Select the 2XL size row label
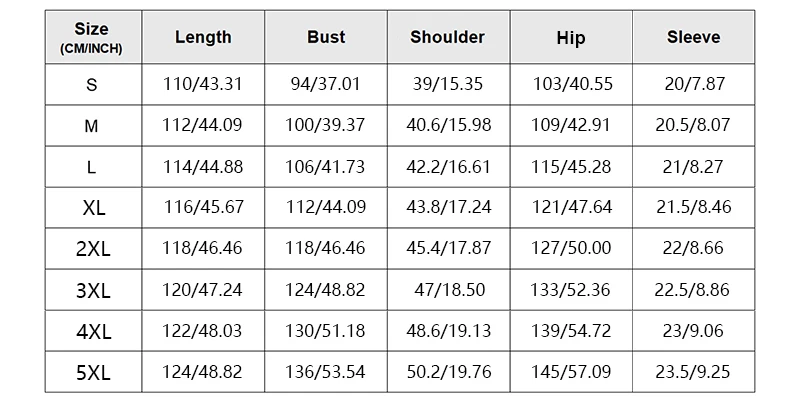Image resolution: width=800 pixels, height=400 pixels. (x=93, y=249)
